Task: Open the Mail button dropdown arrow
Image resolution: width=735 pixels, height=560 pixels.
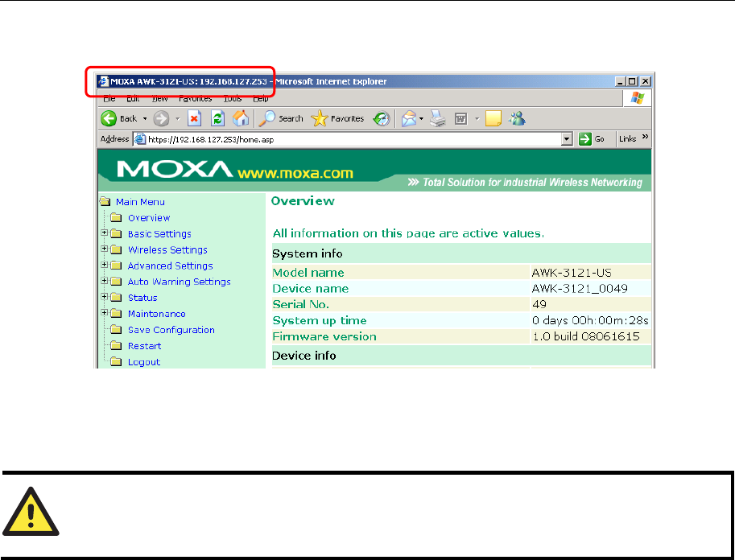Action: [x=421, y=119]
